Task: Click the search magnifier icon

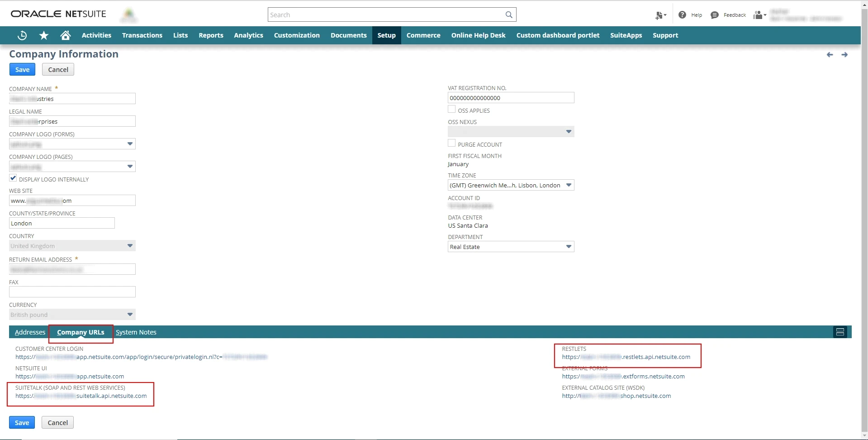Action: click(x=509, y=15)
